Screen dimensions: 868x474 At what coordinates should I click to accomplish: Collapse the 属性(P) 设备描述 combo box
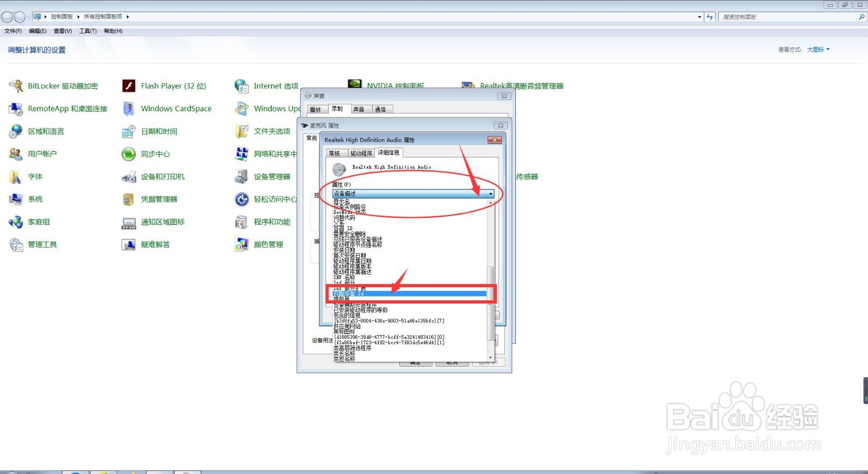tap(413, 193)
